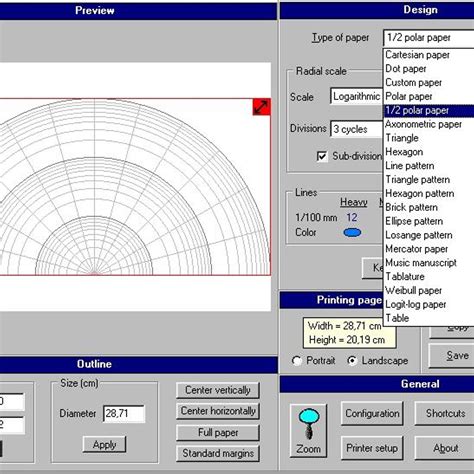Click Center horizontally button

click(218, 411)
